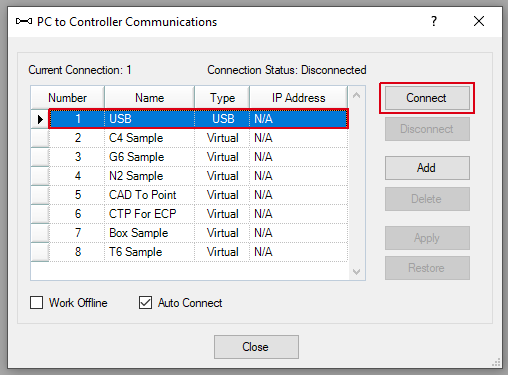
Task: Click the IP Address column header
Action: pyautogui.click(x=298, y=98)
